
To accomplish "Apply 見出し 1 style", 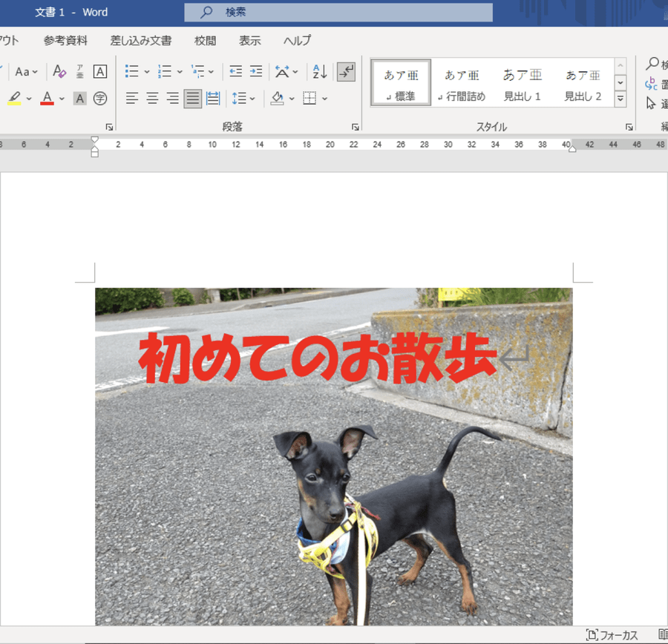I will 523,82.
